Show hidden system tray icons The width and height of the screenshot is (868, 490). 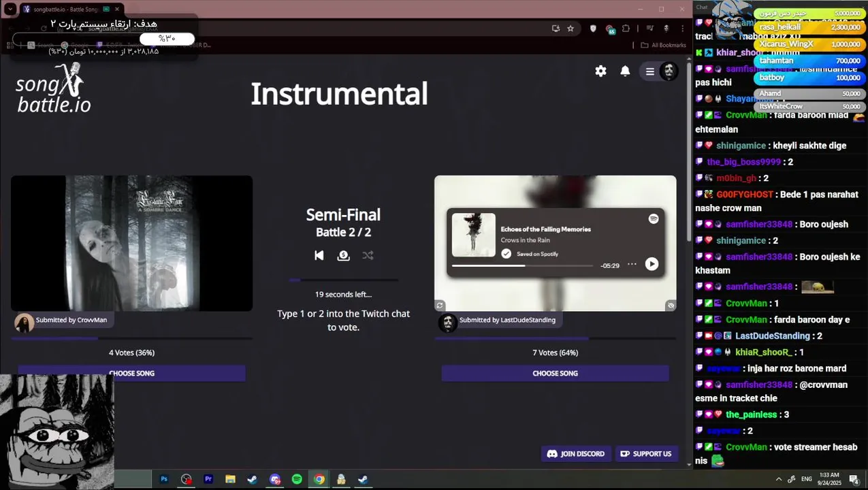[x=779, y=479]
